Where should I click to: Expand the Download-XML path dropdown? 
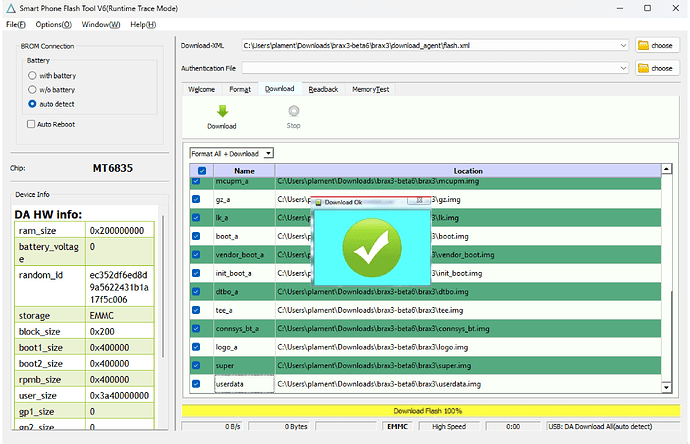pos(623,45)
